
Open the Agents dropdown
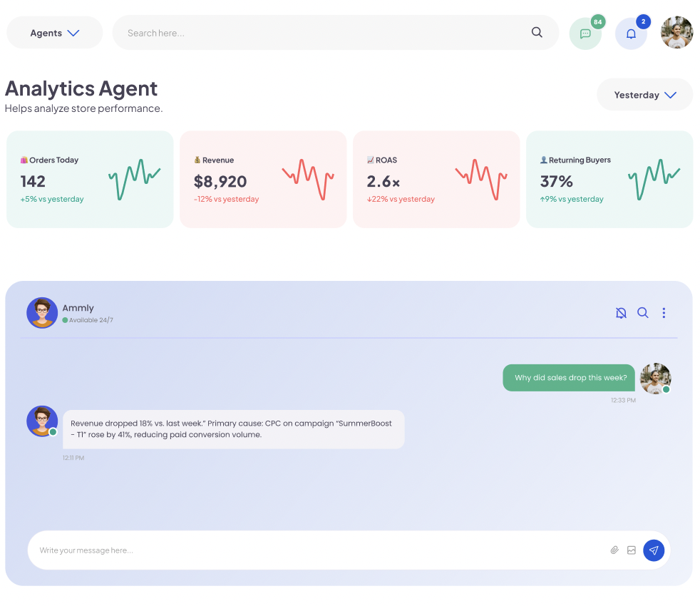54,33
